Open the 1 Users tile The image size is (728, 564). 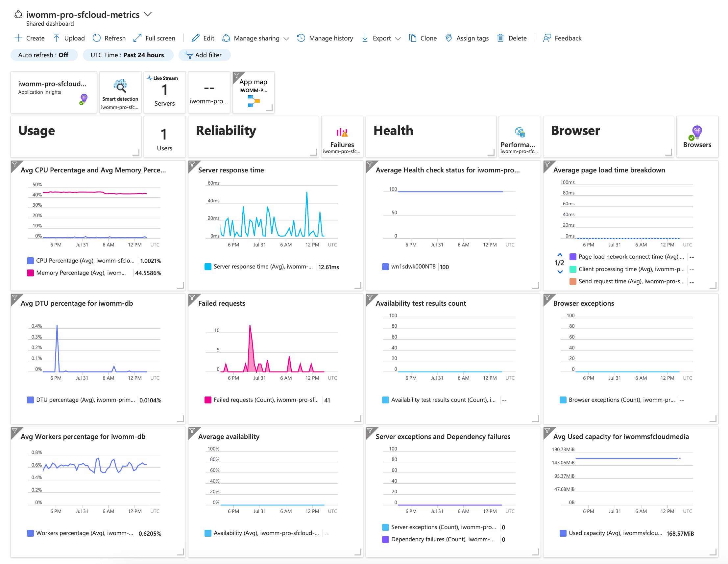coord(164,137)
